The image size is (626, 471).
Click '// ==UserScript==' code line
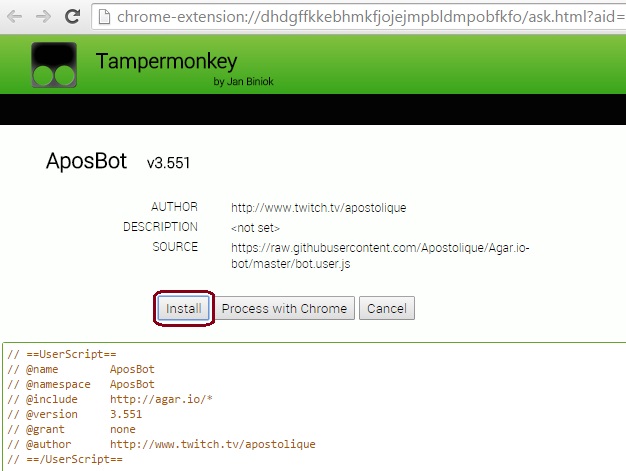[62, 354]
